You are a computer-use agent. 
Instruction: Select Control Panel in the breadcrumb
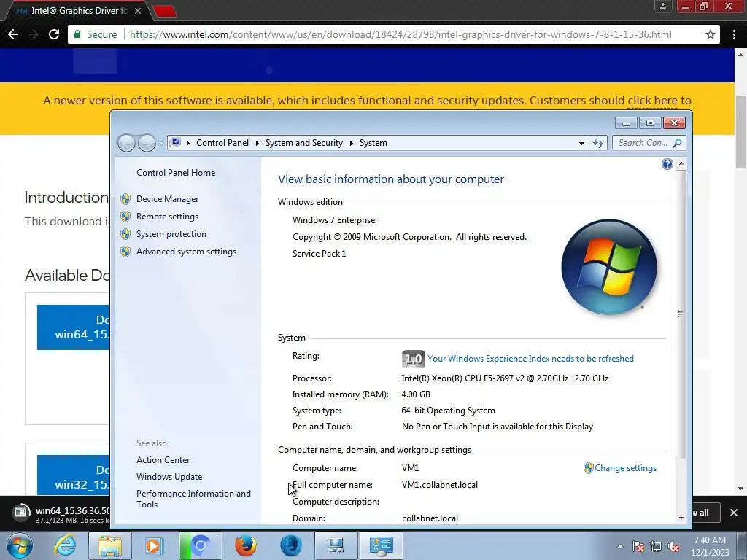pyautogui.click(x=222, y=143)
